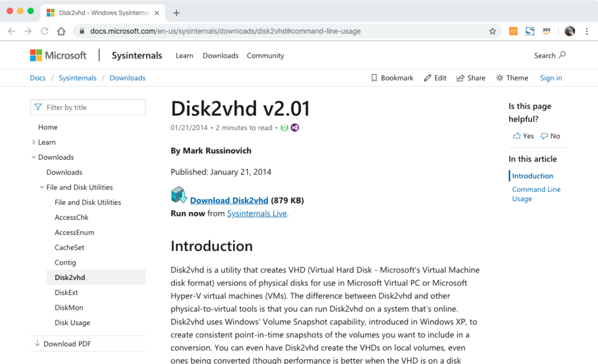The height and width of the screenshot is (364, 598).
Task: Vote Yes for page helpful
Action: (x=523, y=136)
